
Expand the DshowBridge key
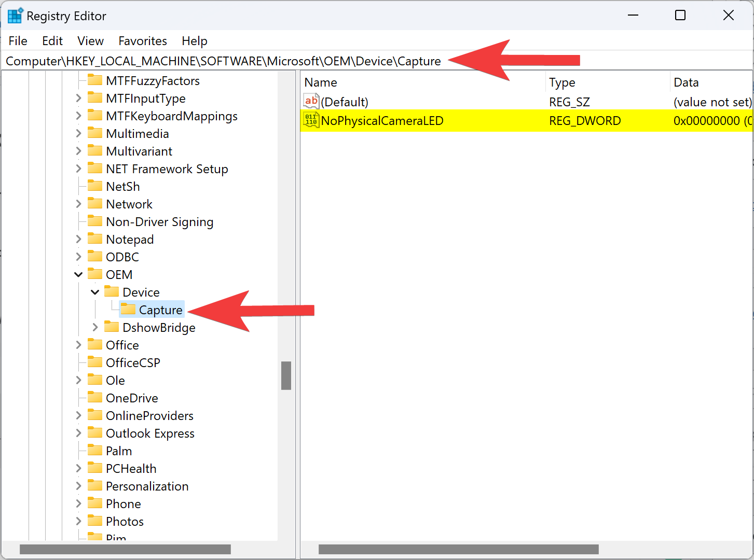tap(95, 327)
